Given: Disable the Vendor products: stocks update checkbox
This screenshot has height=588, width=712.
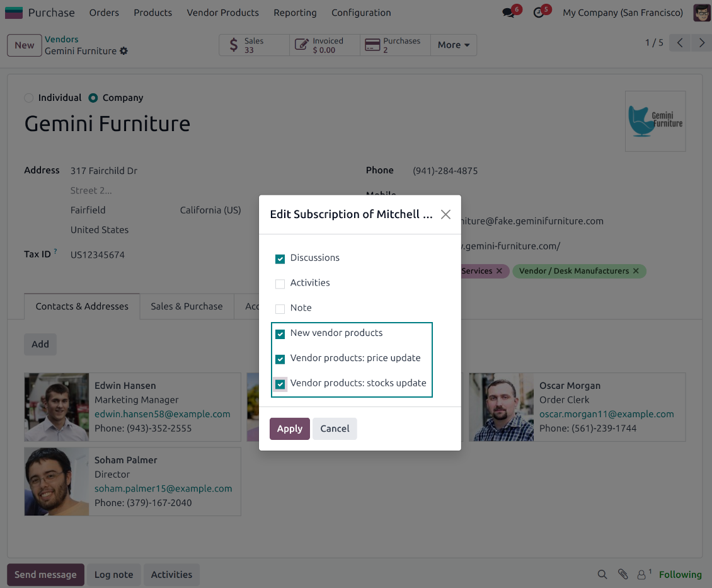Looking at the screenshot, I should pos(280,384).
